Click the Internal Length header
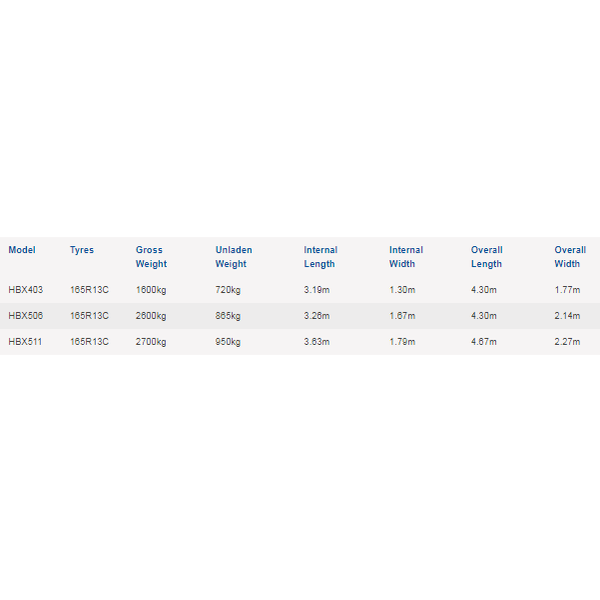 [321, 257]
